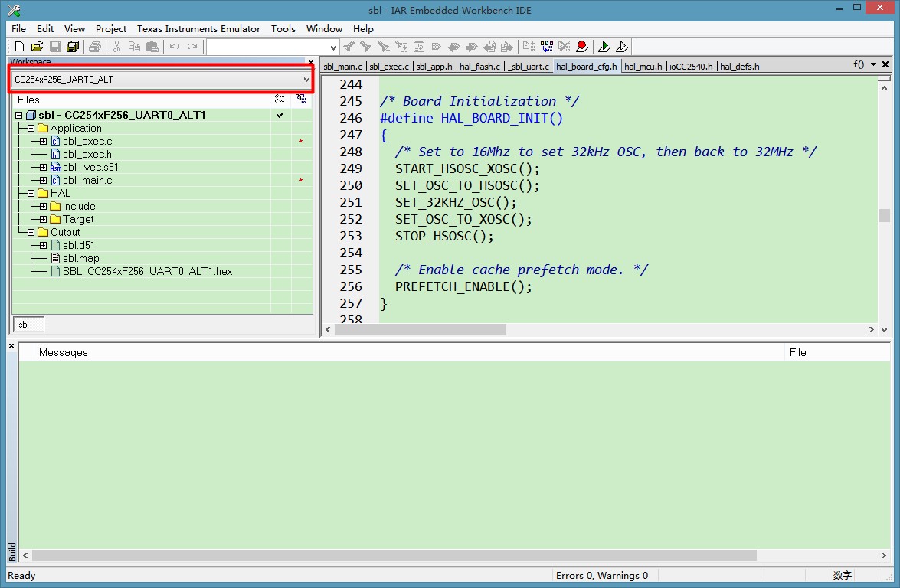
Task: Click the Go To line toolbar icon
Action: coord(419,47)
